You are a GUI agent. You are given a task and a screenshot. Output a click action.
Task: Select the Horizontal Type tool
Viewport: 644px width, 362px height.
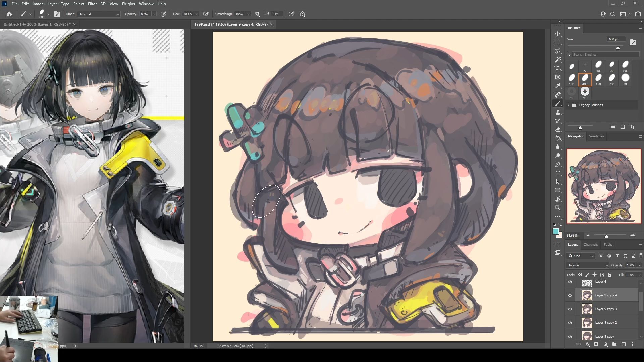558,173
